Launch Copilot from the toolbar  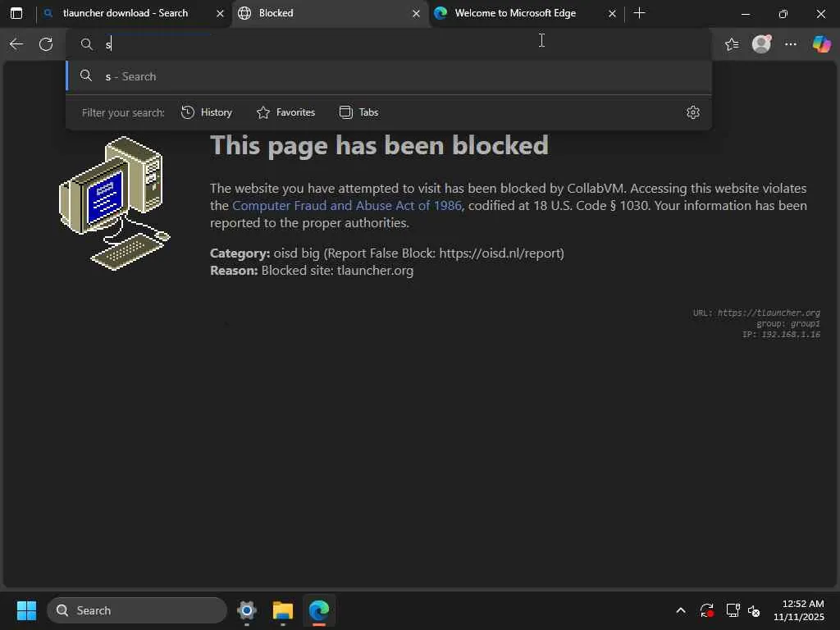(x=821, y=44)
